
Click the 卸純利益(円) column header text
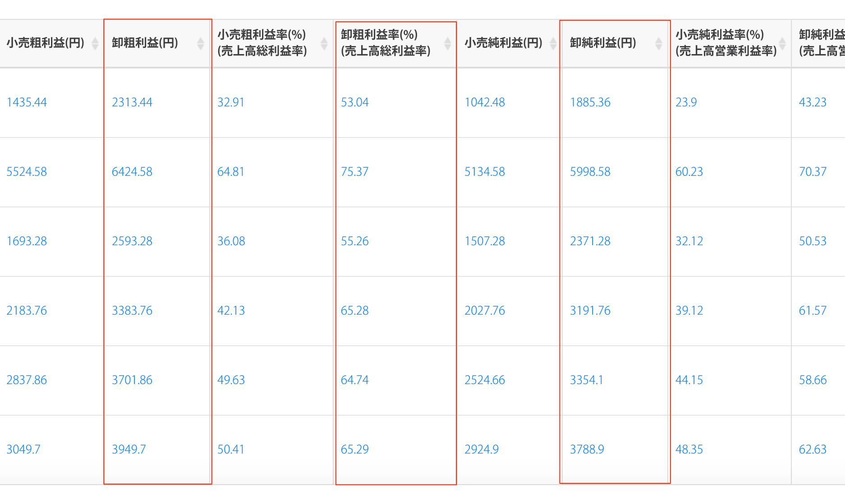(603, 43)
